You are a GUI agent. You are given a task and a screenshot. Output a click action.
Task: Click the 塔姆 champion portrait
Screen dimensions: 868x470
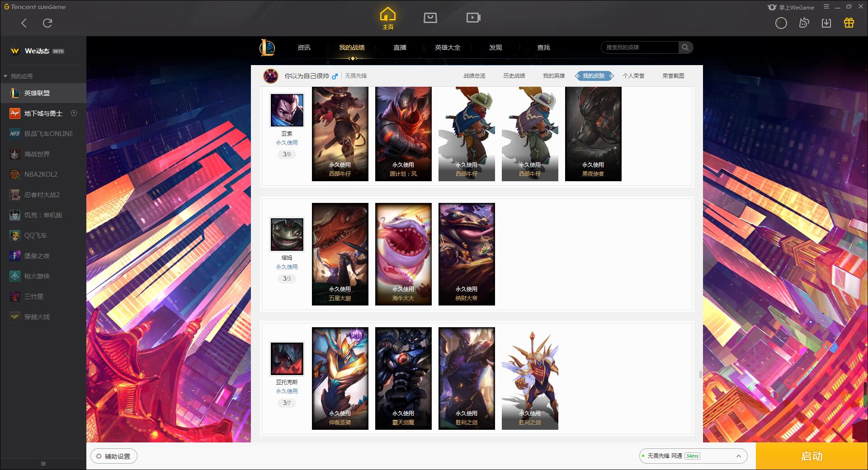(287, 235)
